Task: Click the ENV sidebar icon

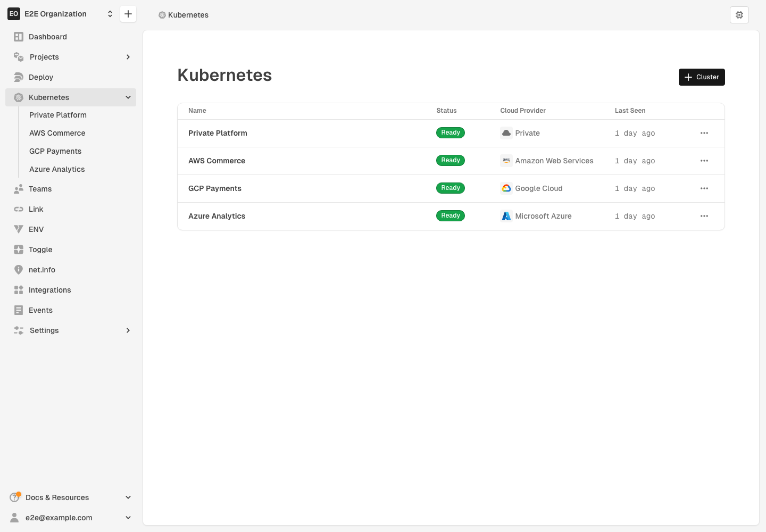Action: (x=19, y=229)
